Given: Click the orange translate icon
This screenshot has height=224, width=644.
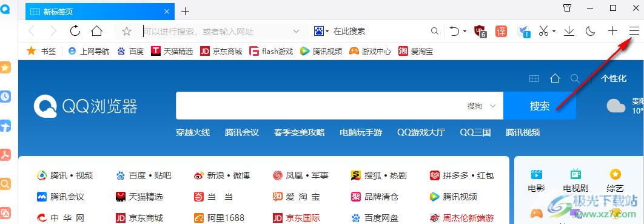Looking at the screenshot, I should [501, 31].
